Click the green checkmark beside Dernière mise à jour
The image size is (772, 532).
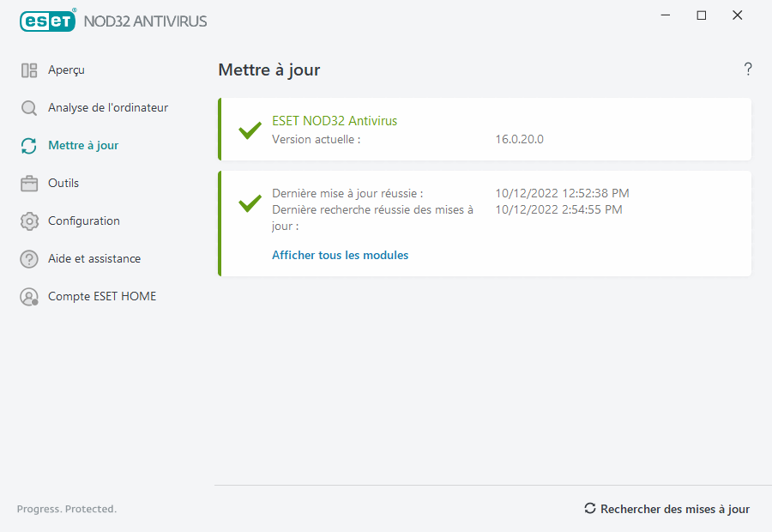pyautogui.click(x=250, y=203)
